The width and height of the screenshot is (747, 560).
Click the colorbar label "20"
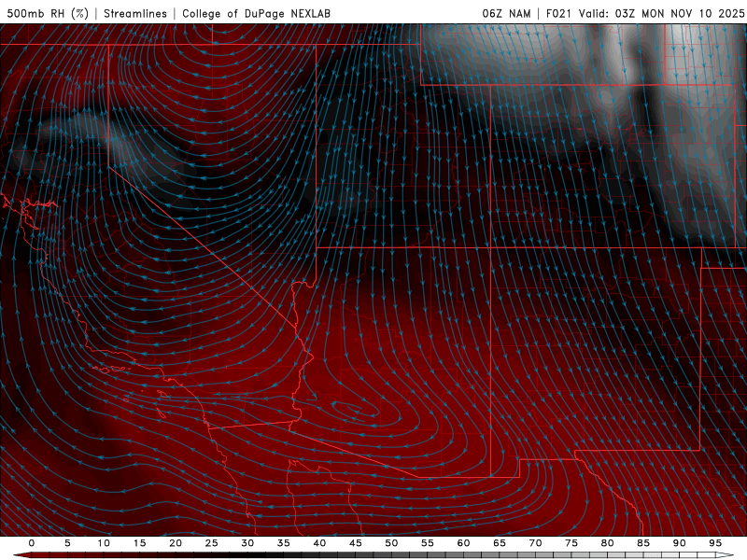coord(176,543)
